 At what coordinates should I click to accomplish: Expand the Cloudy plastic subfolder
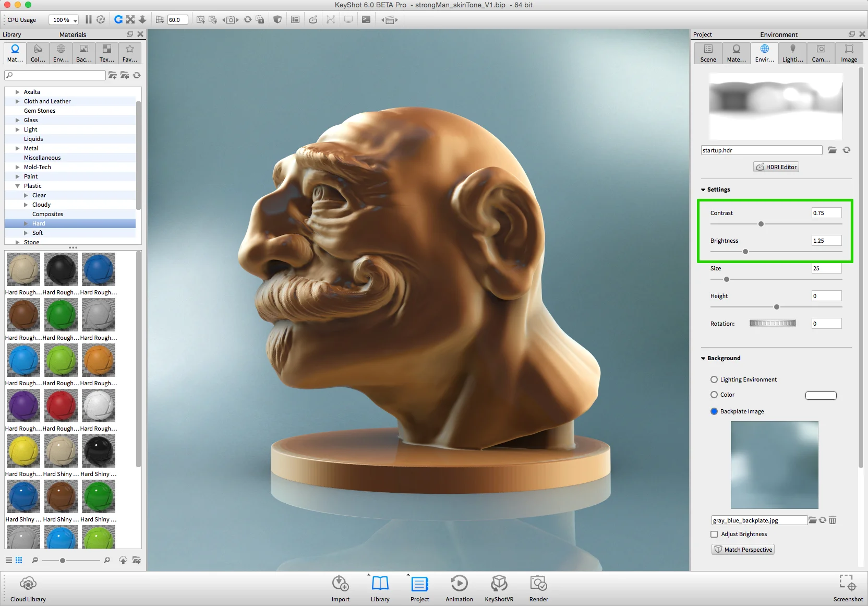[x=26, y=205]
